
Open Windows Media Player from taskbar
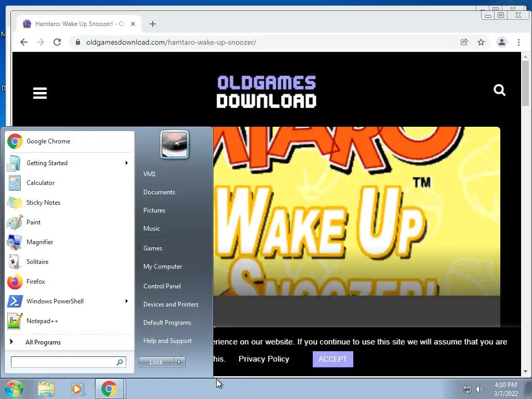(x=77, y=389)
